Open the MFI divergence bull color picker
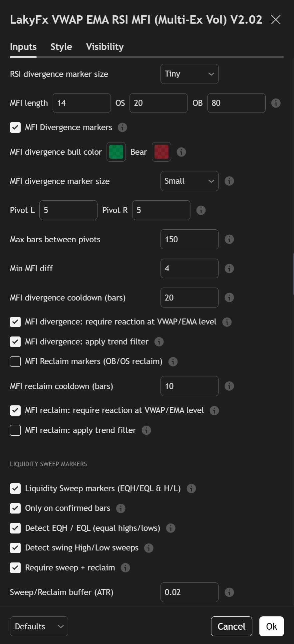294x644 pixels. click(x=116, y=152)
